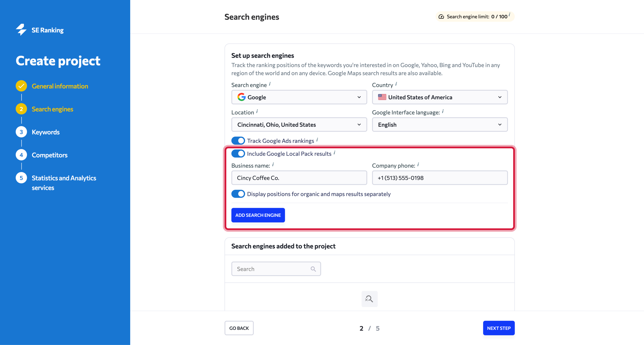644x345 pixels.
Task: Disable displaying organic and maps positions separately
Action: click(238, 194)
